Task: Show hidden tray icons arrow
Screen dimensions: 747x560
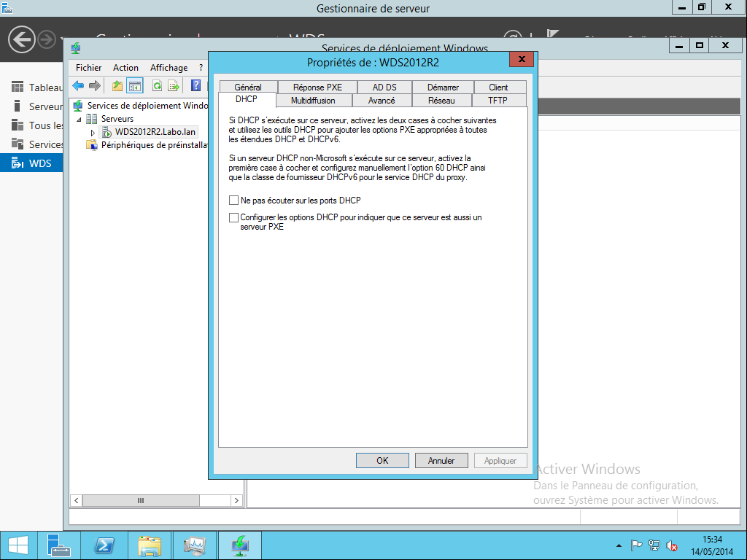Action: pyautogui.click(x=619, y=545)
